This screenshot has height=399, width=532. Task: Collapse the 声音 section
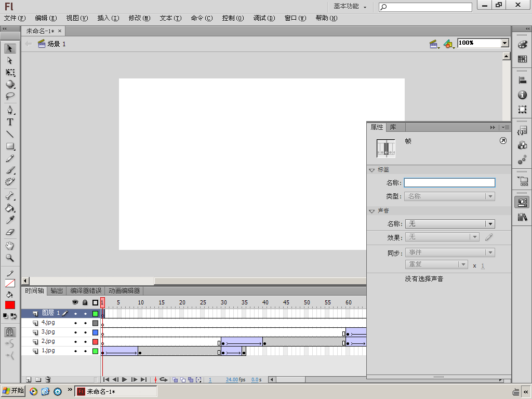coord(372,211)
